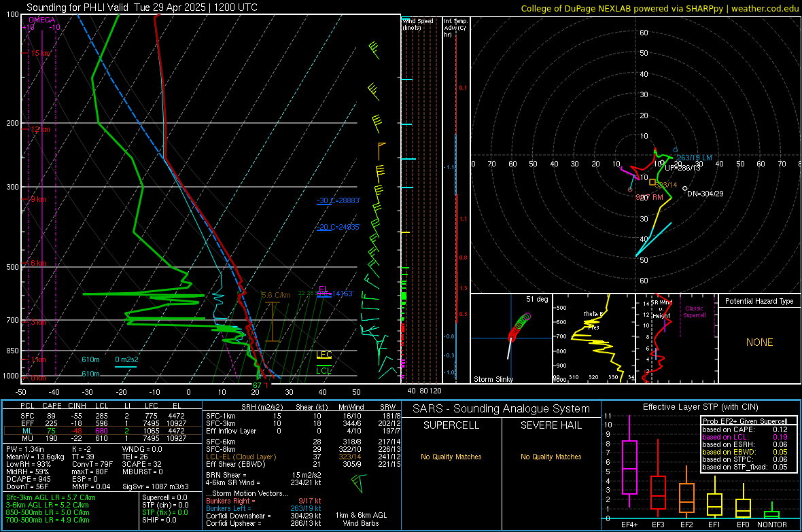This screenshot has height=532, width=802.
Task: Select the -20 C=24635' level label
Action: [338, 227]
